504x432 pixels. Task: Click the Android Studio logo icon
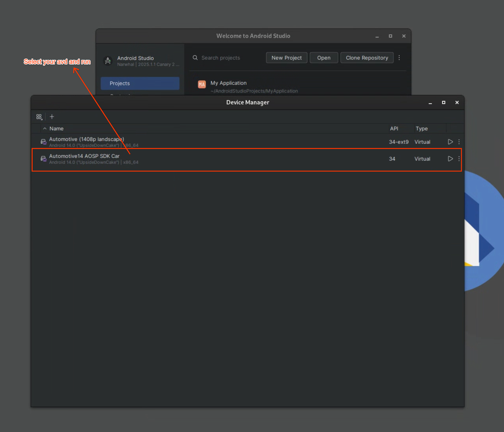(x=108, y=61)
